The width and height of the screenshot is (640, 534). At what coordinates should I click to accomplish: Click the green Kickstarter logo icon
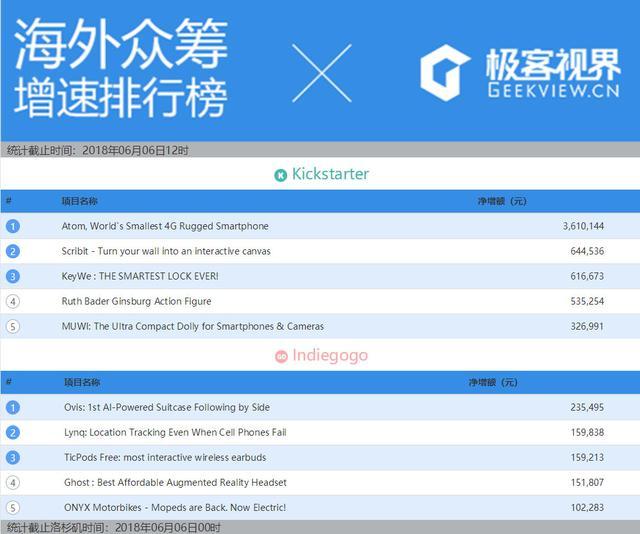[281, 175]
